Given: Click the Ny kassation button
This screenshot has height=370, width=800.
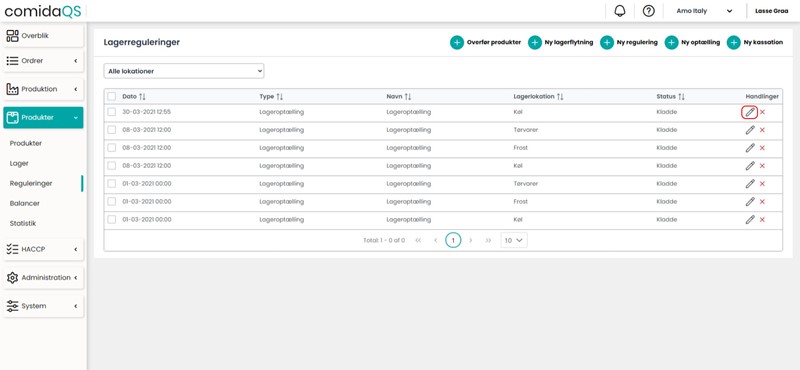Looking at the screenshot, I should 755,43.
